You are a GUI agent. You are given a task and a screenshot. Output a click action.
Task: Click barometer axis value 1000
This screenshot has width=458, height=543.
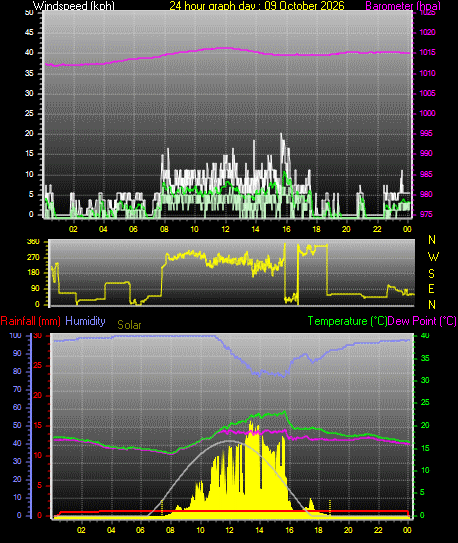(427, 114)
